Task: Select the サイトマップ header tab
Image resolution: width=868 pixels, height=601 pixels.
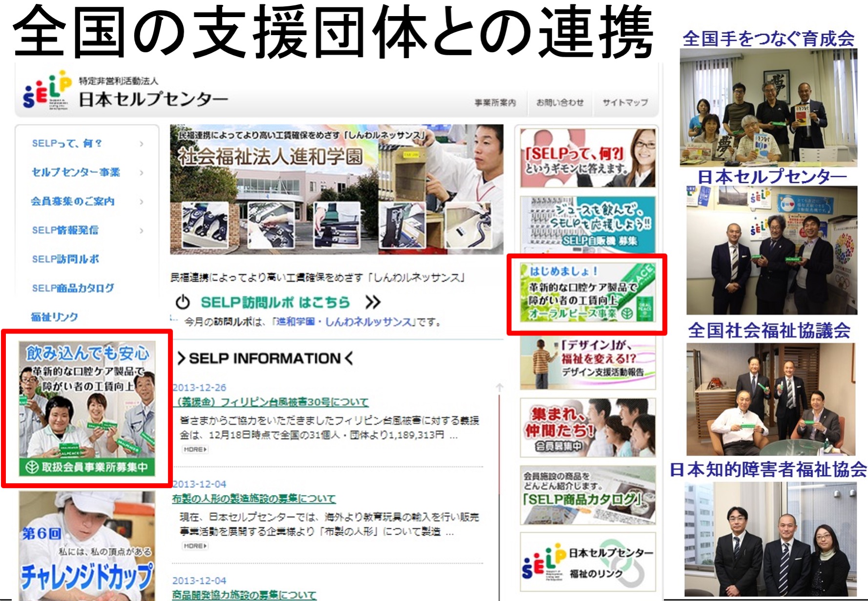Action: 625,103
